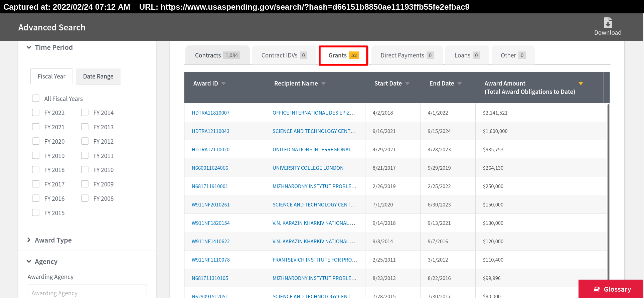Check the FY 2011 checkbox
This screenshot has width=644, height=298.
(x=85, y=155)
